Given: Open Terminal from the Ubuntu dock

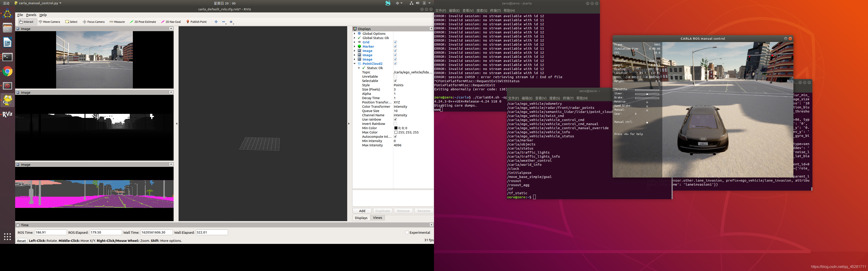Looking at the screenshot, I should coord(7,57).
